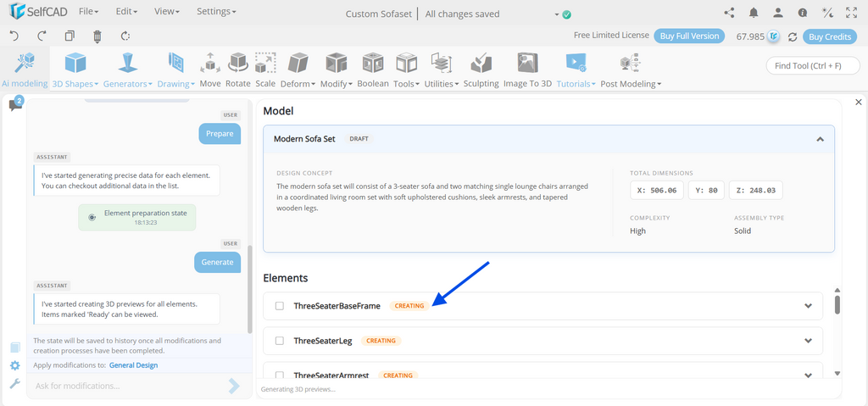Screen dimensions: 868x406
Task: Expand the ThreeSeaterBaseFrame element row
Action: tap(808, 306)
